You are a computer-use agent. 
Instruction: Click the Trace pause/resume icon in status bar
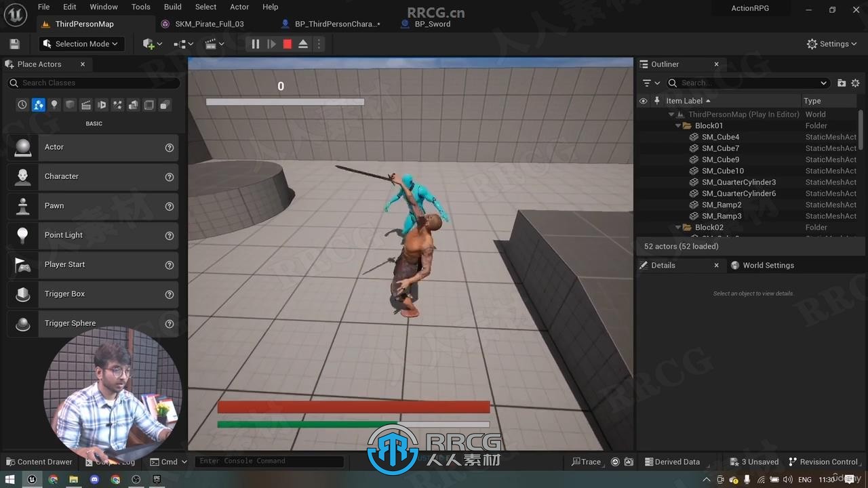(616, 462)
